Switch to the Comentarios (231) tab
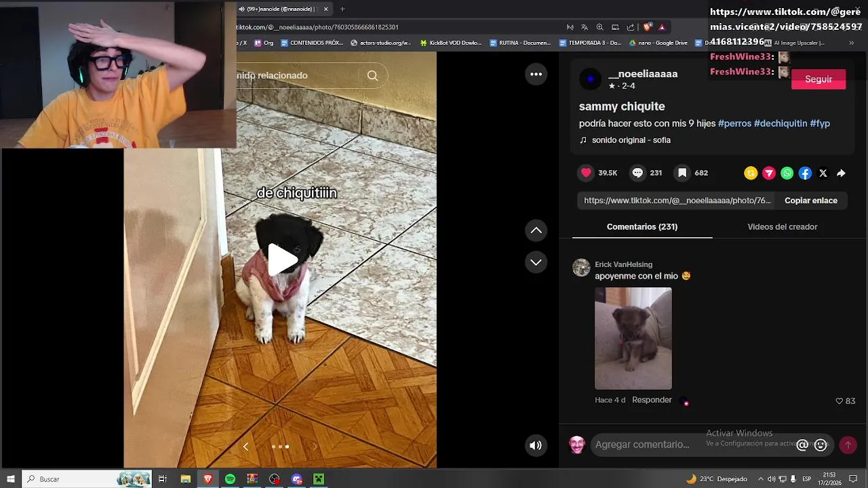The height and width of the screenshot is (488, 868). point(642,227)
